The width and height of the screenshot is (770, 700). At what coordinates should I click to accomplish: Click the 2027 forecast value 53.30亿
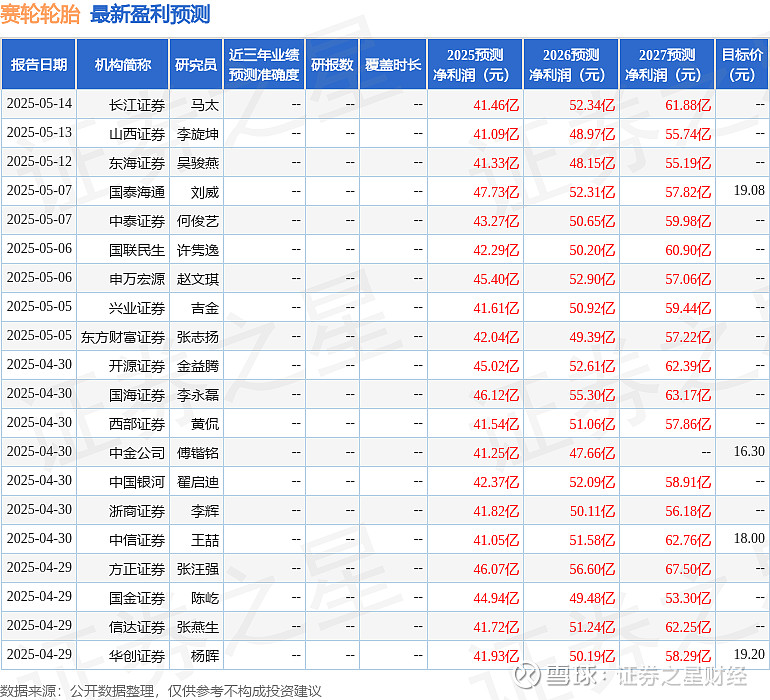pyautogui.click(x=688, y=598)
